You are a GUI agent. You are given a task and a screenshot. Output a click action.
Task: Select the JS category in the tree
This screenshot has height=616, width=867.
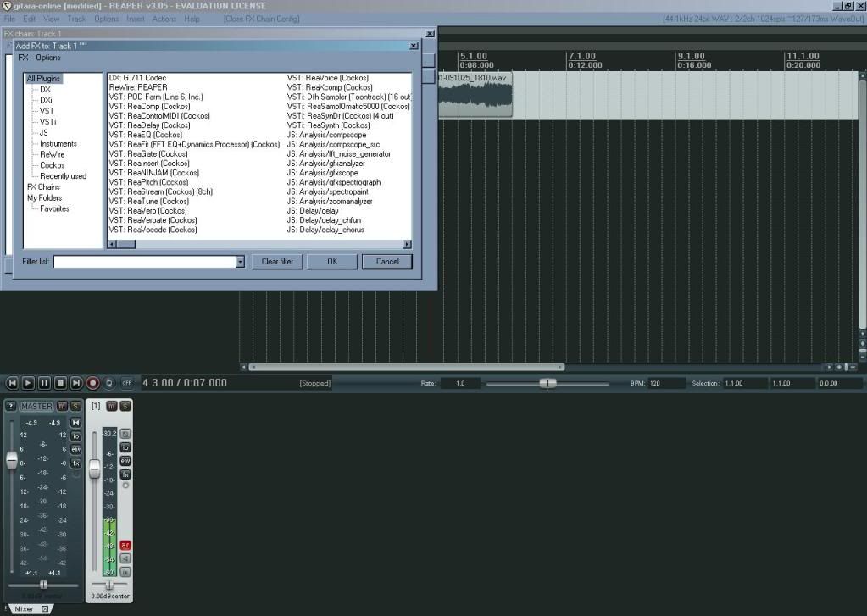click(44, 133)
